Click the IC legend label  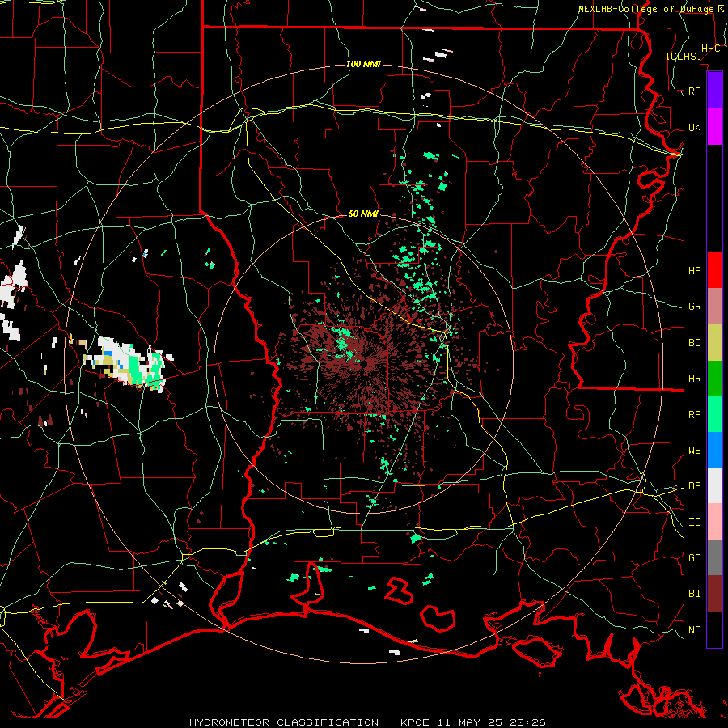click(694, 523)
